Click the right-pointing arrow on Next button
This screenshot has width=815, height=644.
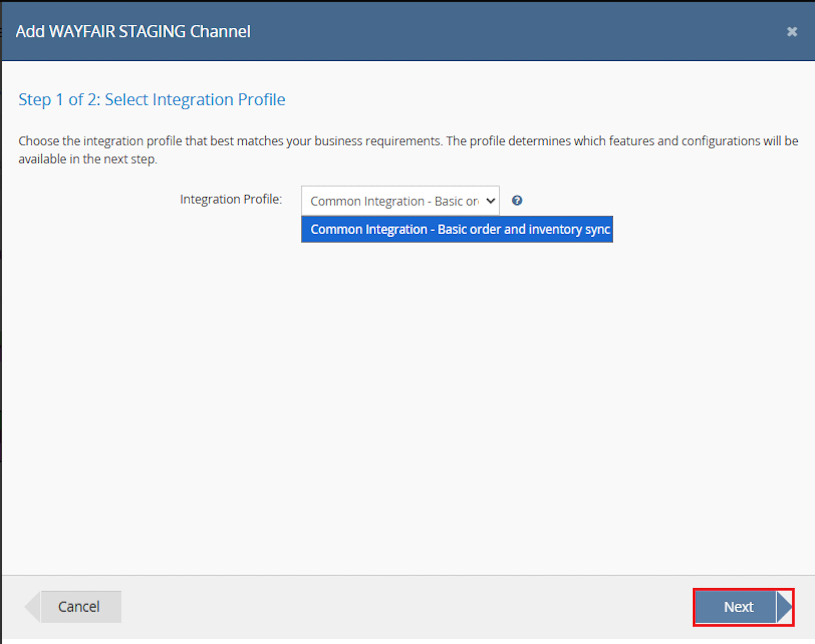[784, 607]
